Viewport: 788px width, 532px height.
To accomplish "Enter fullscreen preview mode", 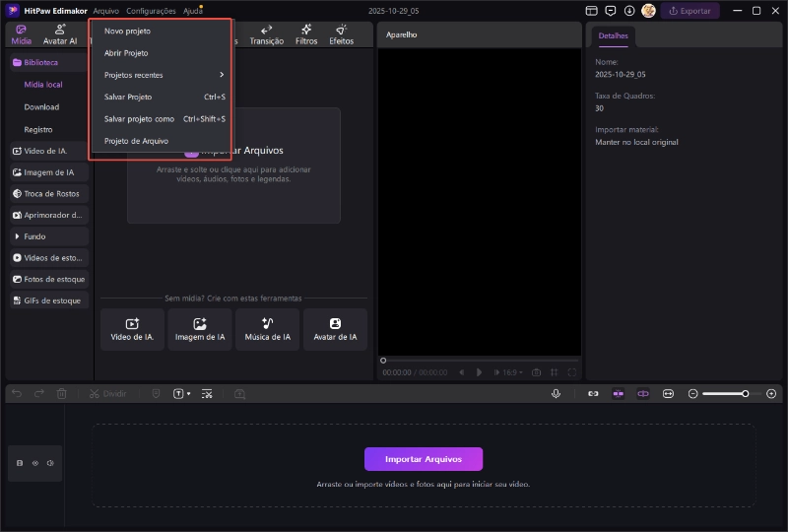I will [572, 372].
